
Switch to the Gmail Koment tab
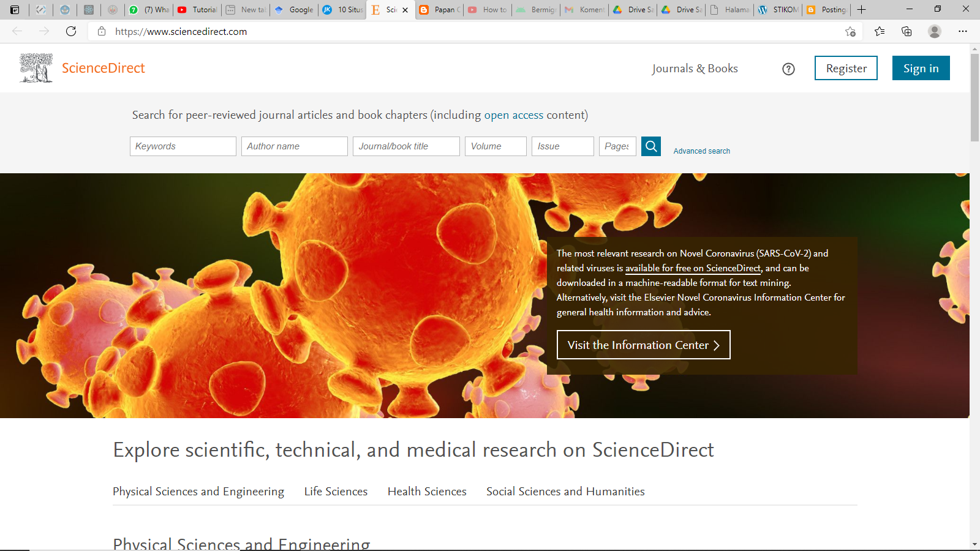click(x=584, y=9)
